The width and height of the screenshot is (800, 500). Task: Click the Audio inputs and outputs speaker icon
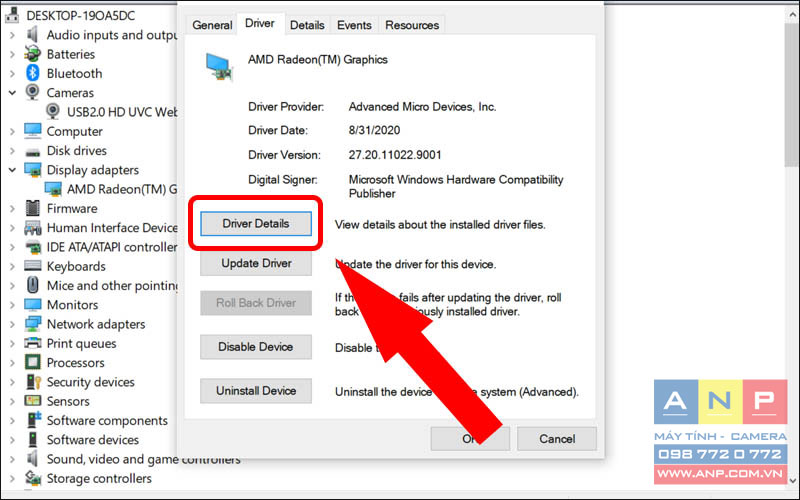click(x=33, y=35)
